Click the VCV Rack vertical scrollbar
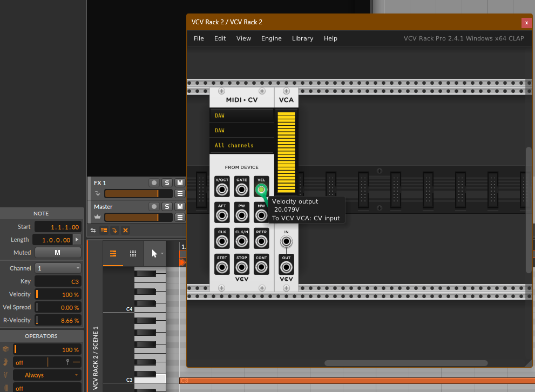The image size is (535, 392). 529,210
